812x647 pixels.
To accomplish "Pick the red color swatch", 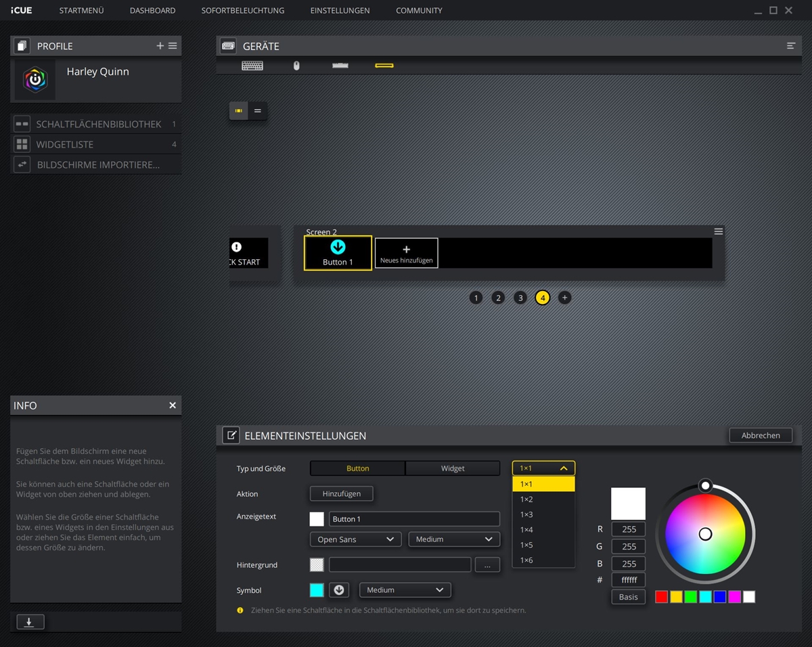I will (662, 597).
